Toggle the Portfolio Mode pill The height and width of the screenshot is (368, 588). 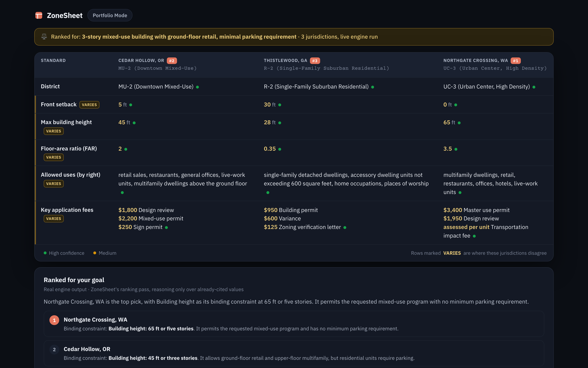click(x=110, y=15)
